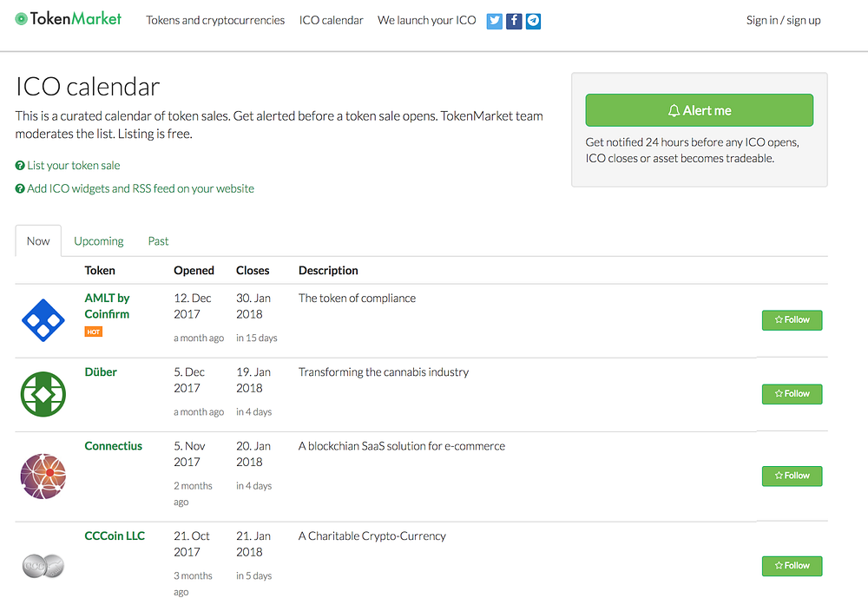Image resolution: width=868 pixels, height=598 pixels.
Task: Follow the Düber token sale
Action: pyautogui.click(x=792, y=394)
